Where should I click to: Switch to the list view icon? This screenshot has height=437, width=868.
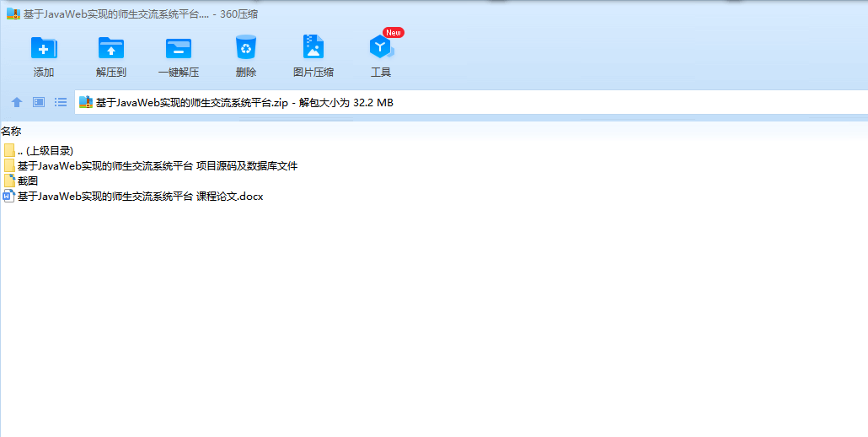click(x=61, y=102)
